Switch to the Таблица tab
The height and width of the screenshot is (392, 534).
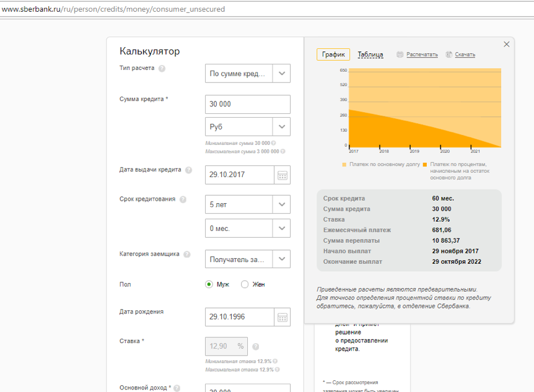click(370, 54)
